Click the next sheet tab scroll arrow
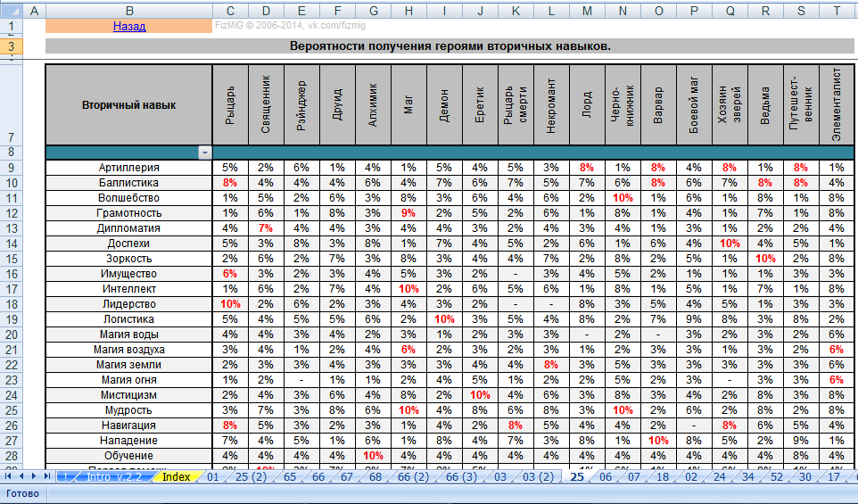858x504 pixels. coord(35,477)
